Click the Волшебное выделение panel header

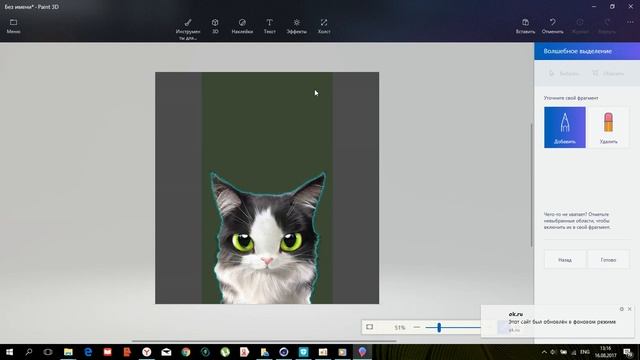pyautogui.click(x=587, y=51)
